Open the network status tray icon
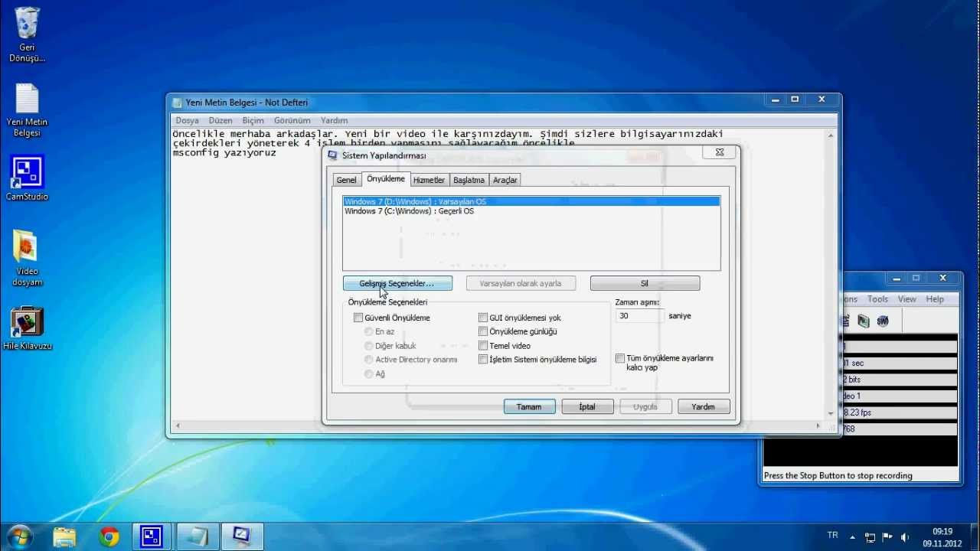 pyautogui.click(x=870, y=537)
